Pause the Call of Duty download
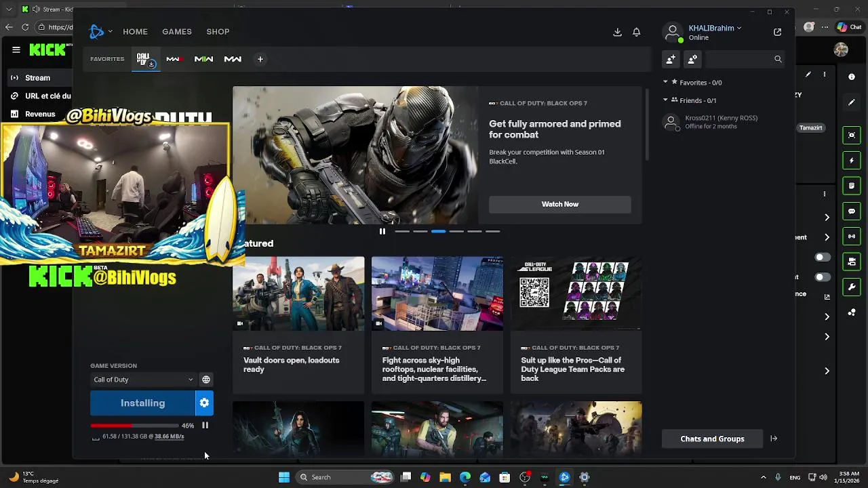 (x=205, y=426)
